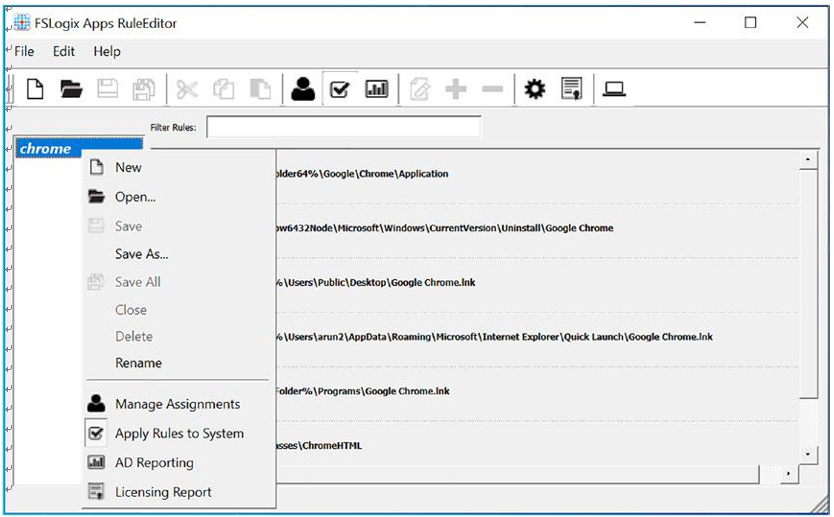
Task: Click the vertical scrollbar up arrow
Action: coord(808,160)
